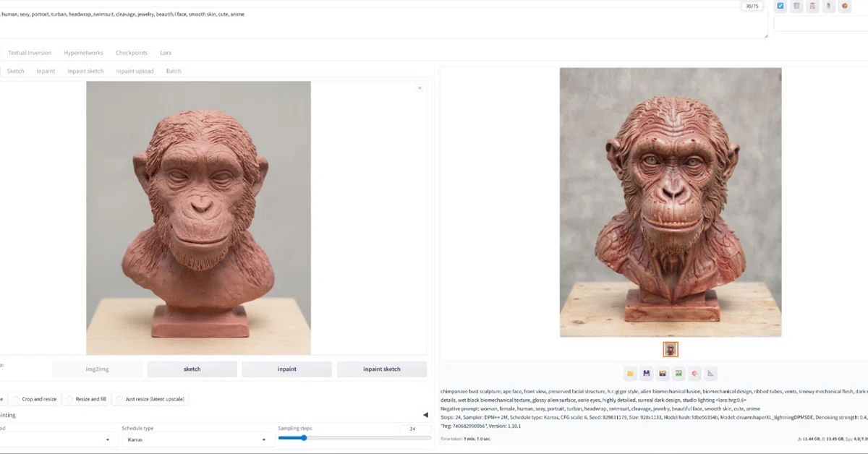
Task: Click the sketch copy-to button
Action: (x=192, y=369)
